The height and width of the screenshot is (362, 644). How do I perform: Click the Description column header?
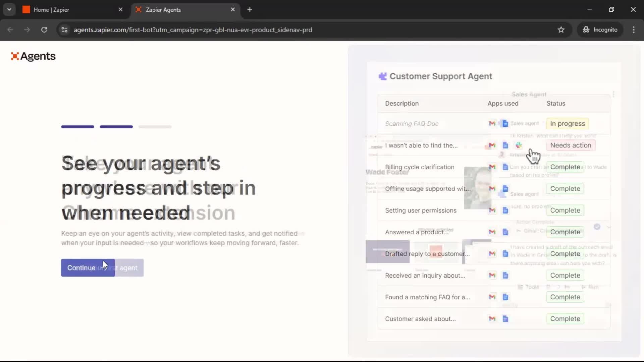pos(402,104)
